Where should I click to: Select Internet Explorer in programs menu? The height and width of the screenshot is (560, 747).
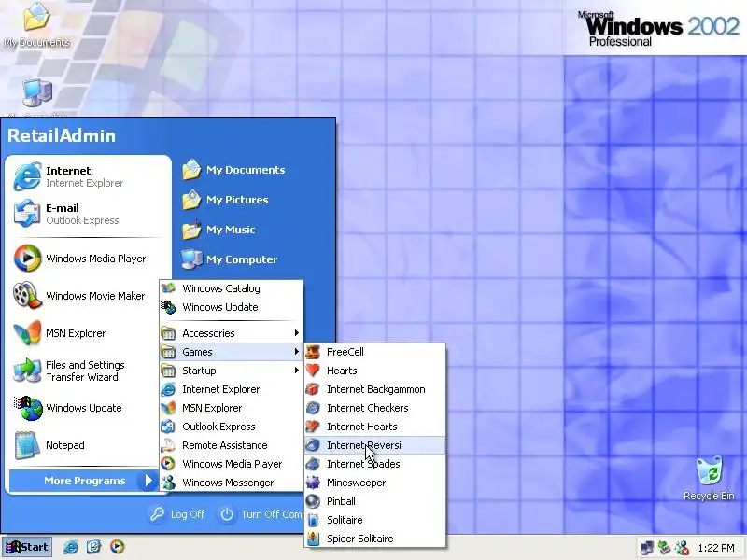pos(231,389)
